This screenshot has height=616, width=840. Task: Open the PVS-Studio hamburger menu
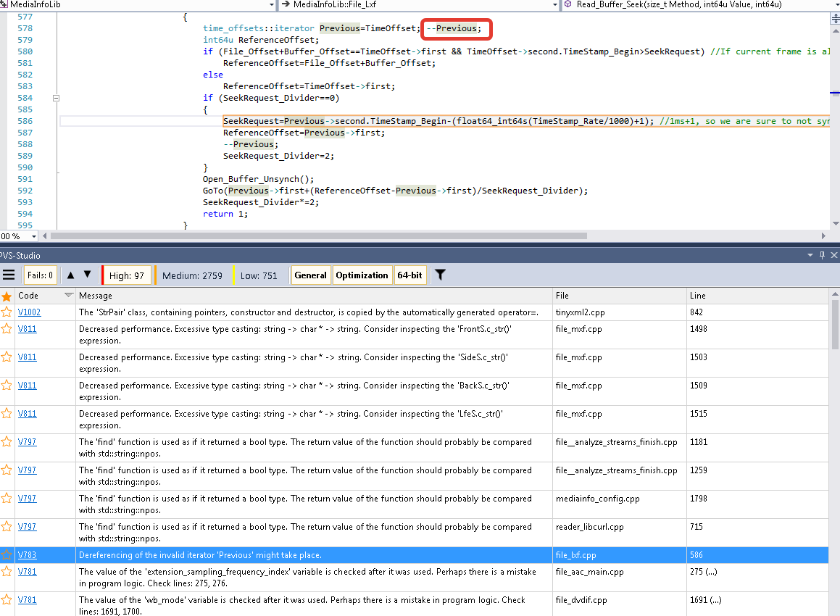pyautogui.click(x=9, y=275)
